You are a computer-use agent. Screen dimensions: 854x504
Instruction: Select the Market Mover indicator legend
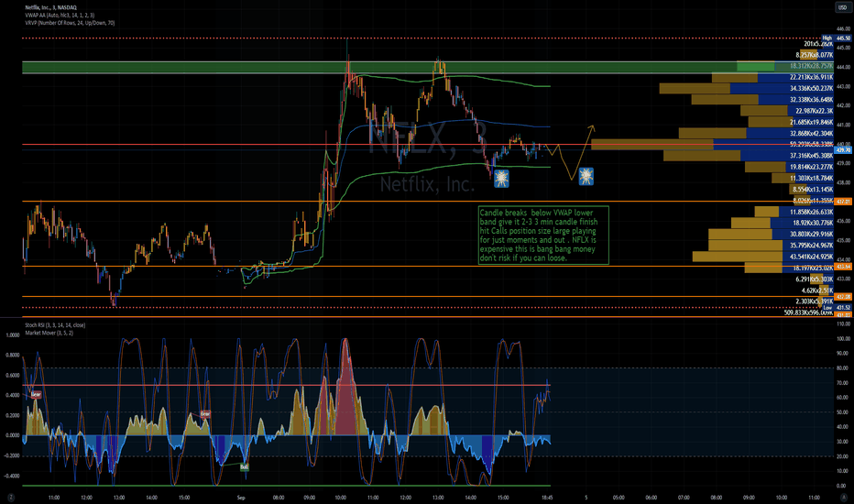(49, 333)
